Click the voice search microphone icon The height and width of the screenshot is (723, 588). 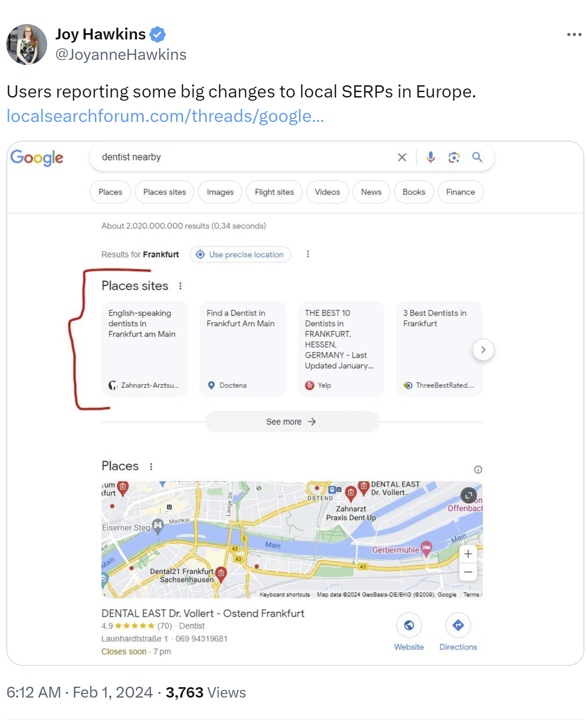click(431, 157)
